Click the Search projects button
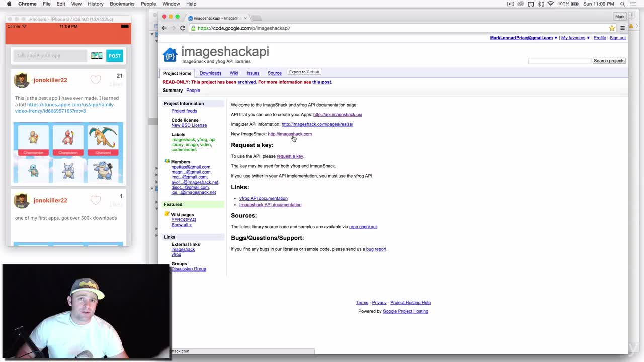 pyautogui.click(x=609, y=61)
